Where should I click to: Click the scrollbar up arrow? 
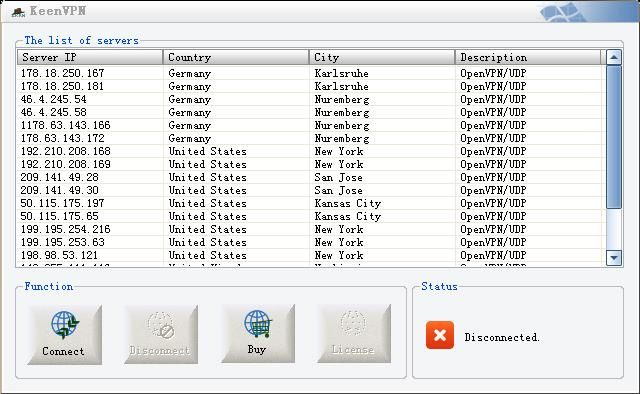614,58
